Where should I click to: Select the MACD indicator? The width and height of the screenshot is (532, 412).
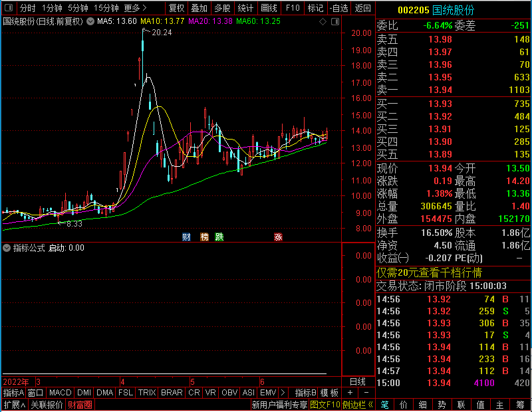pyautogui.click(x=61, y=393)
